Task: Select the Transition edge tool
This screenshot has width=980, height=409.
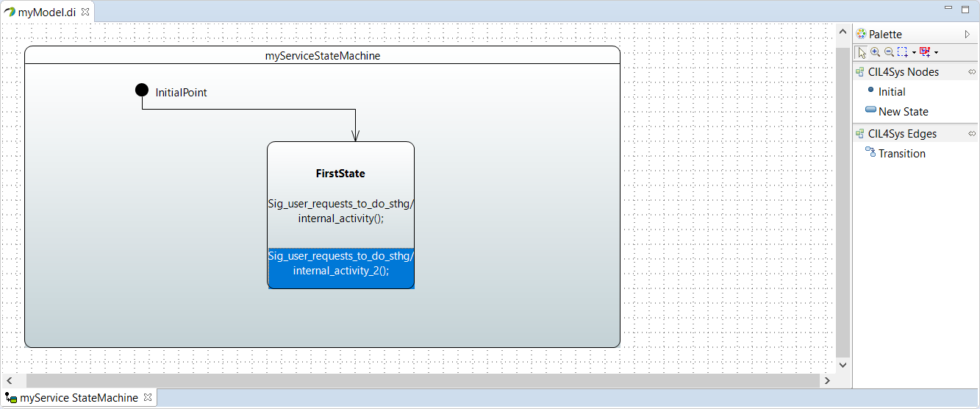Action: click(895, 154)
